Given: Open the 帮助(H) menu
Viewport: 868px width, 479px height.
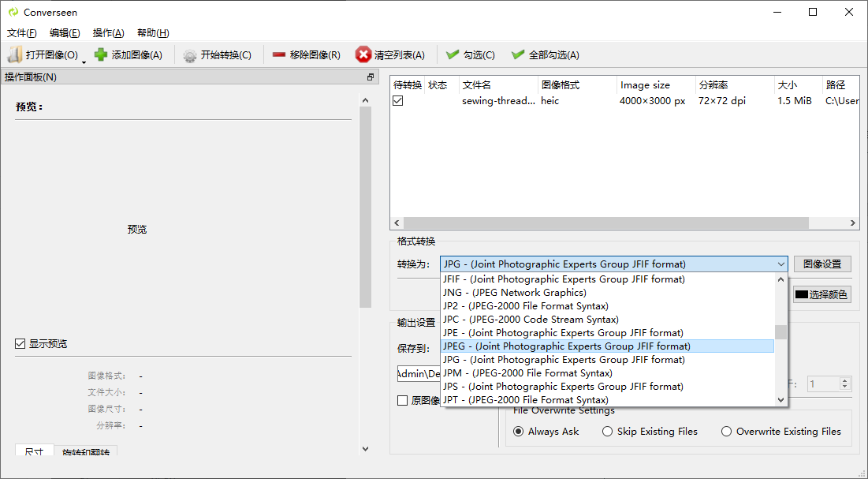Looking at the screenshot, I should click(x=153, y=33).
